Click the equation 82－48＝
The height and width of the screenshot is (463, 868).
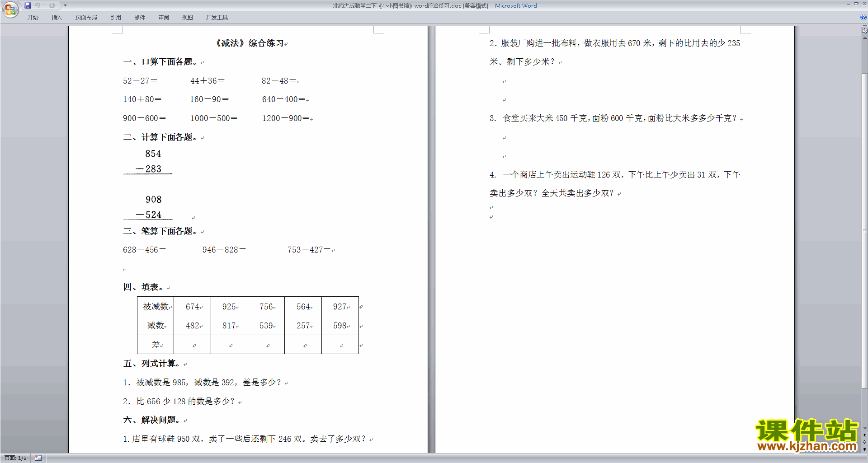coord(279,81)
